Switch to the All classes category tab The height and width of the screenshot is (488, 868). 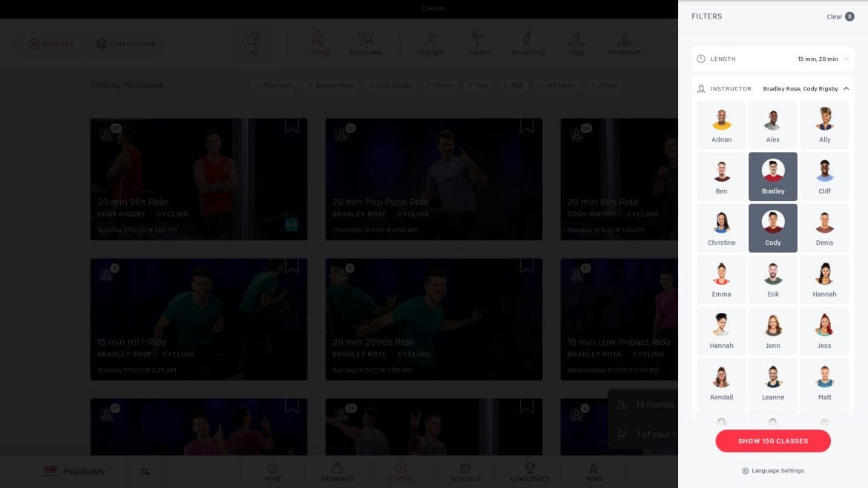click(254, 43)
